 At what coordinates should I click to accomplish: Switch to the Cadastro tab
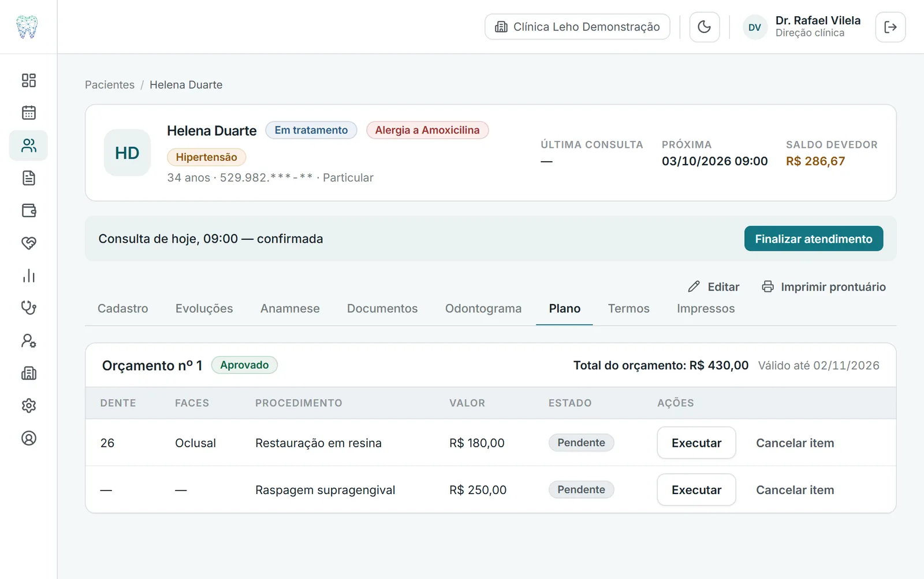tap(123, 309)
